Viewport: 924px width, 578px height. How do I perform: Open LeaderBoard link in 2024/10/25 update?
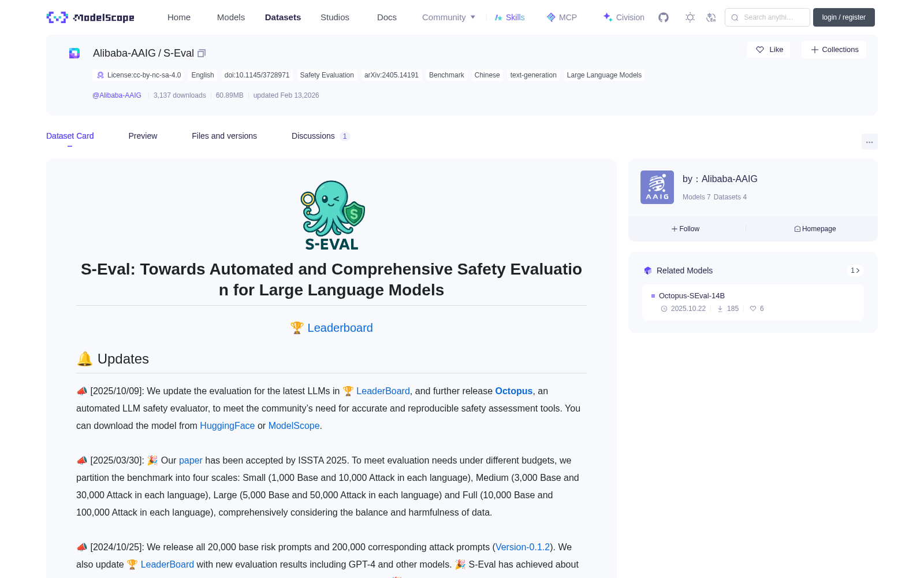[167, 565]
